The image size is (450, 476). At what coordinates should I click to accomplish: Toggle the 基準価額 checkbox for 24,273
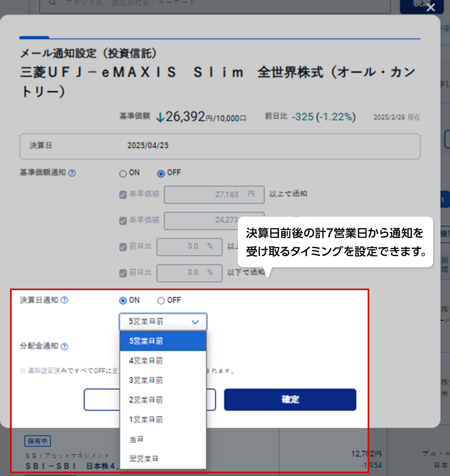pyautogui.click(x=123, y=221)
